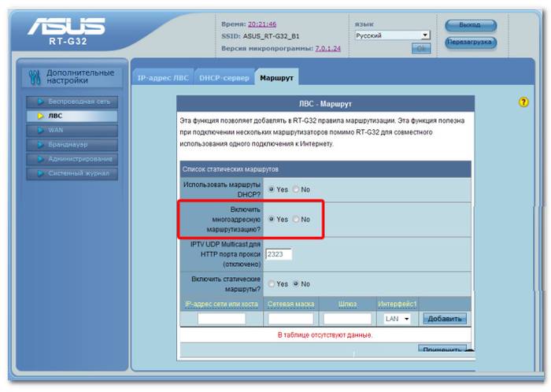Click the arrow icon next to WAN

pyautogui.click(x=40, y=131)
